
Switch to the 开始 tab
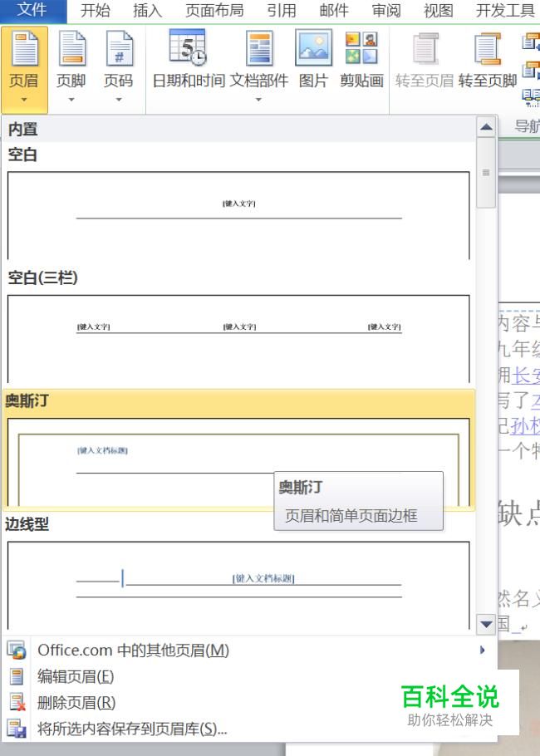(x=95, y=11)
